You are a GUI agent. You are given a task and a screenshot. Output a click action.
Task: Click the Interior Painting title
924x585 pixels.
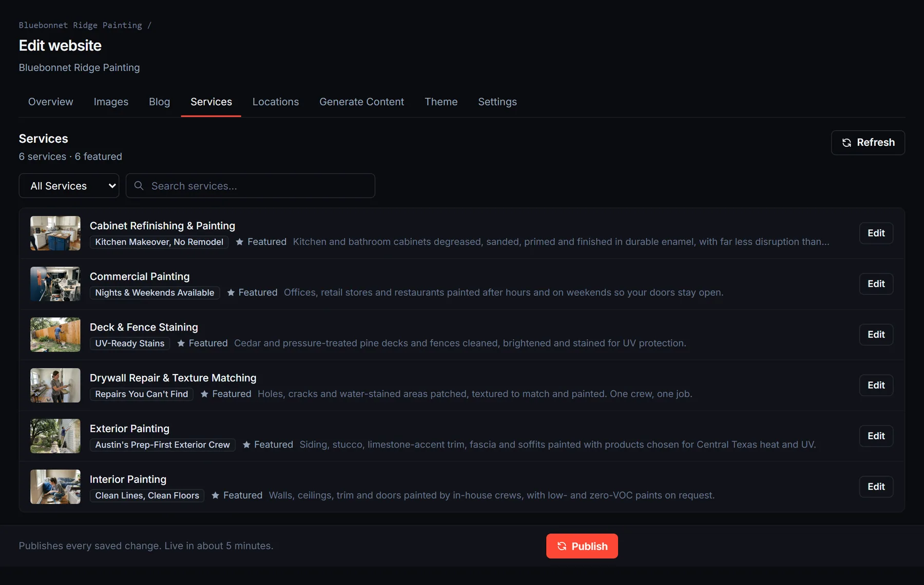(x=128, y=479)
